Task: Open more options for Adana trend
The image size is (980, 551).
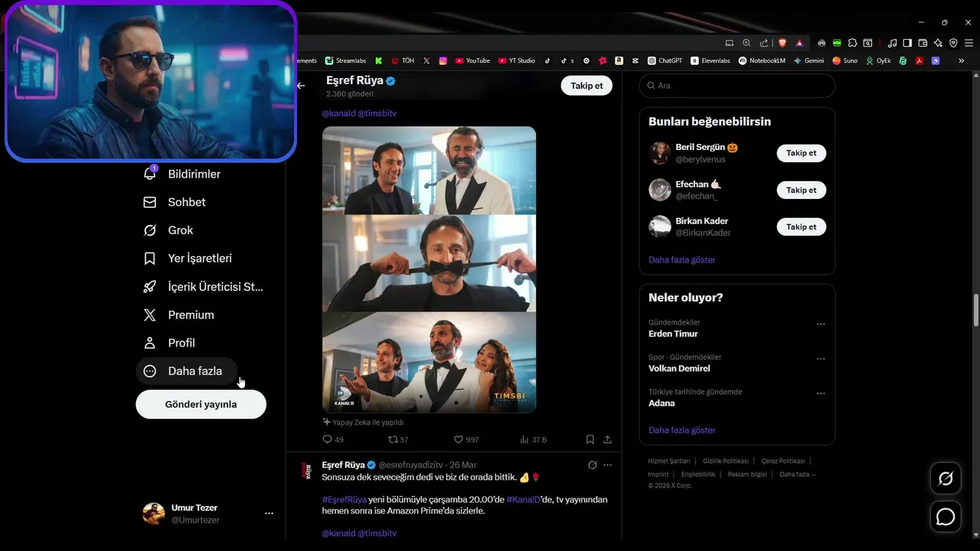Action: tap(821, 393)
